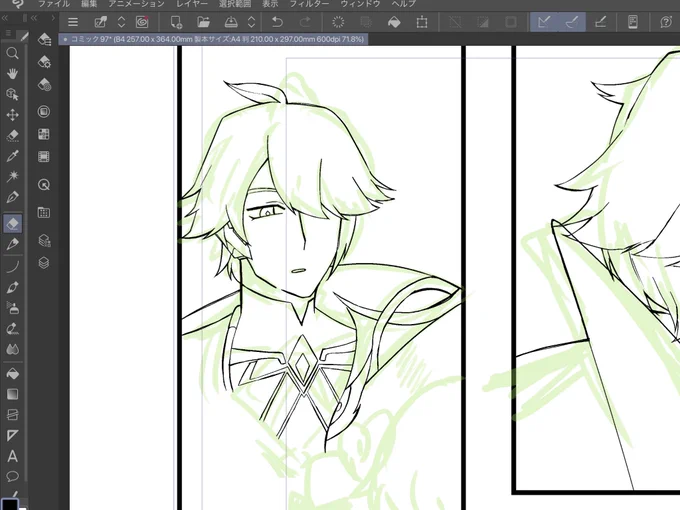Open Clip Studio Assets spiral icon
The height and width of the screenshot is (510, 680).
tap(142, 22)
